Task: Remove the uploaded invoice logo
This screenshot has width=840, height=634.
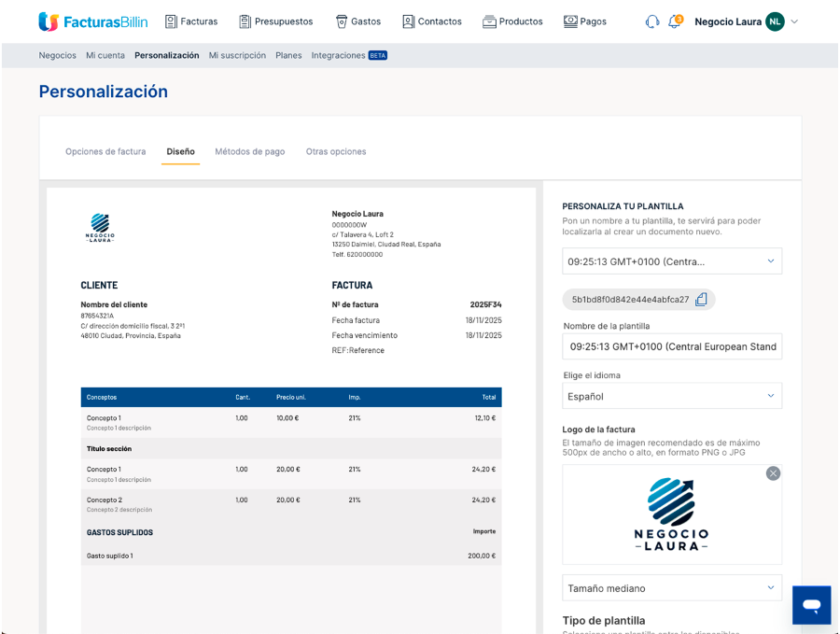Action: click(x=773, y=473)
